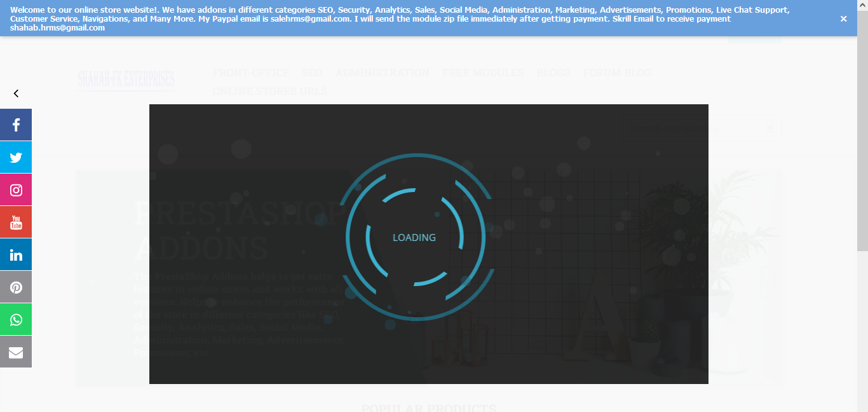Image resolution: width=868 pixels, height=412 pixels.
Task: Open the YouTube sidebar icon
Action: tap(16, 222)
